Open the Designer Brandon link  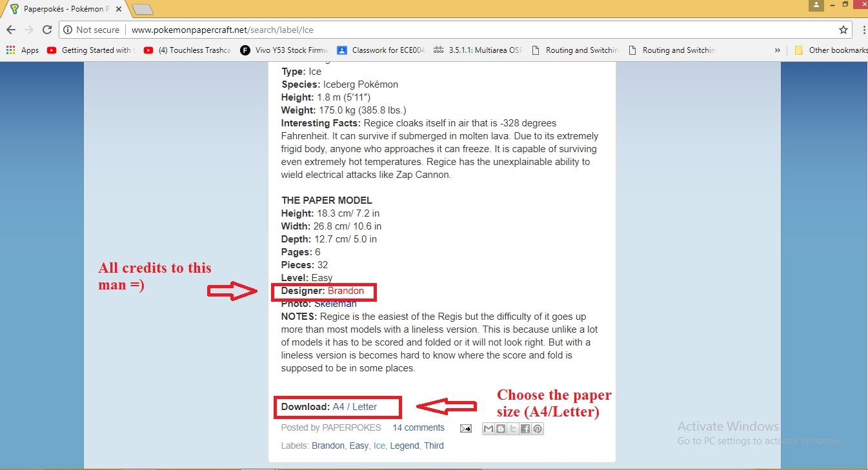[346, 291]
